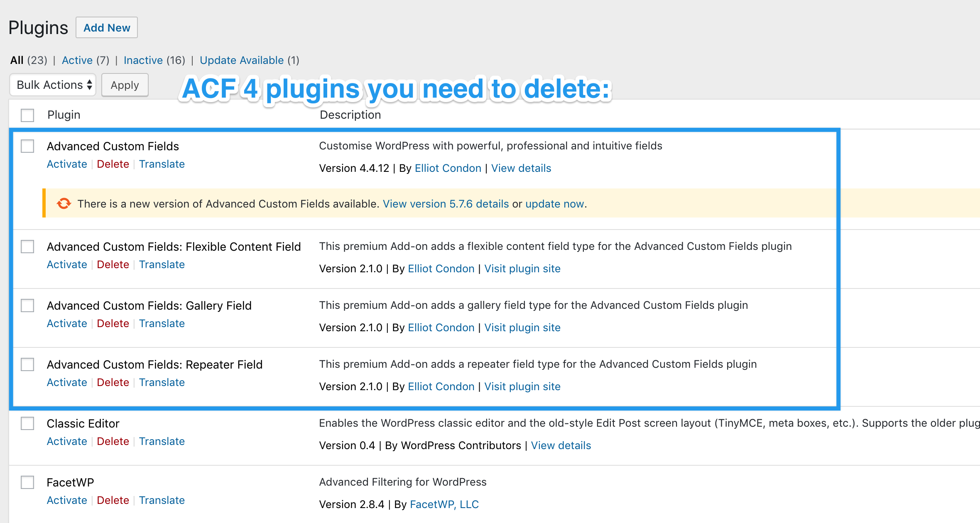This screenshot has width=980, height=523.
Task: Activate the FacetWP plugin
Action: (67, 501)
